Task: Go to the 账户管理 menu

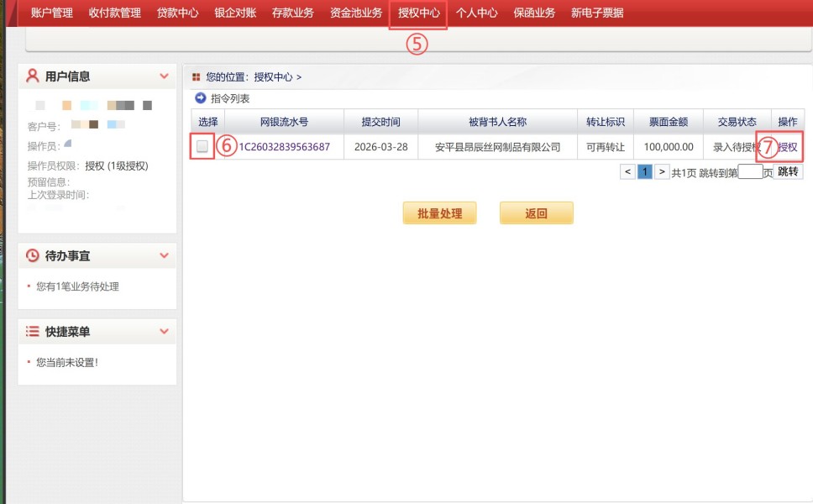Action: [51, 13]
